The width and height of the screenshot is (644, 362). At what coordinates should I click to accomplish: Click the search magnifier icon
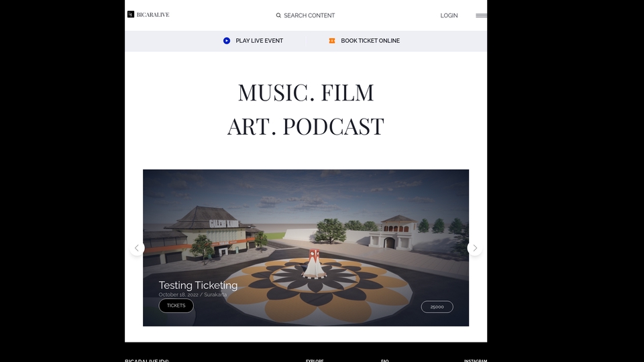[x=278, y=15]
